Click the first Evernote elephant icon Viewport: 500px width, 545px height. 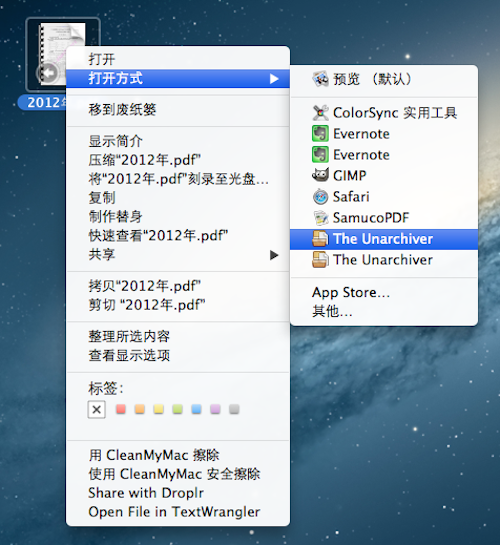[x=320, y=134]
